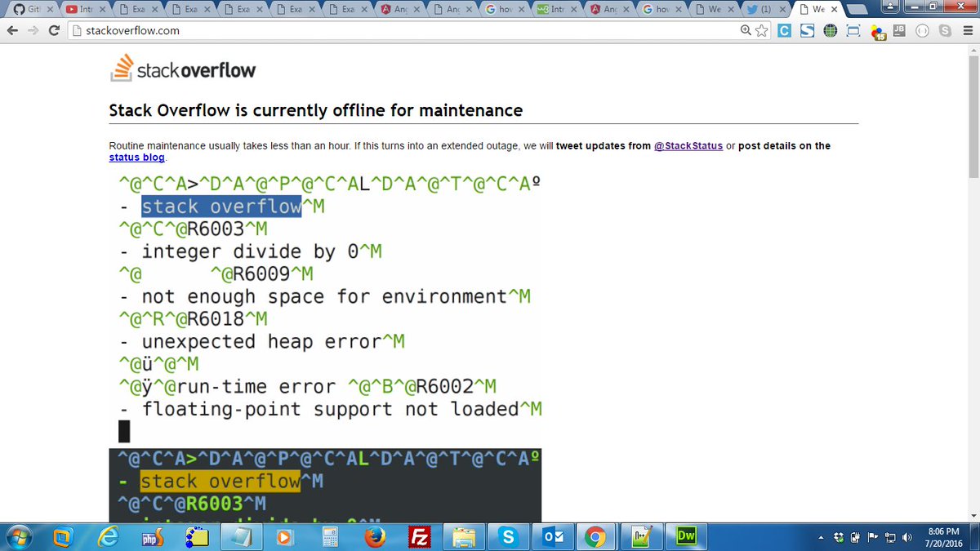Click the 'unexpected heap error' line
This screenshot has height=551, width=980.
click(262, 341)
